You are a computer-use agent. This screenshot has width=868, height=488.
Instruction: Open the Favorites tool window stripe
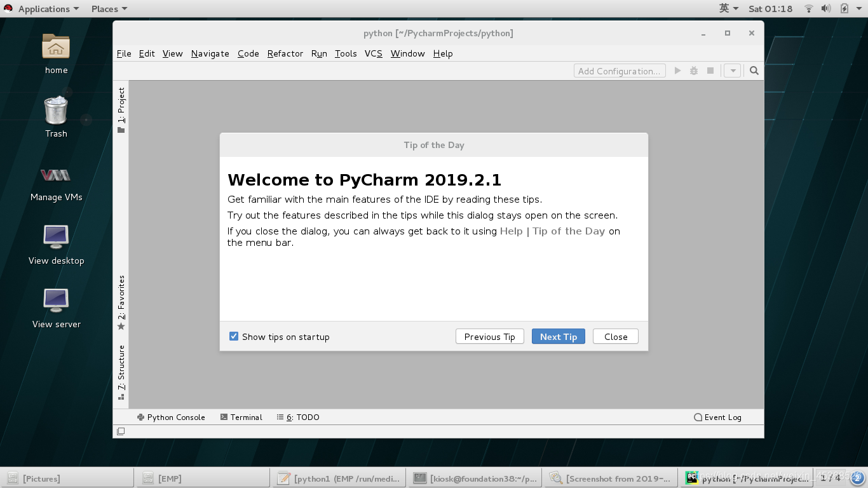tap(121, 302)
